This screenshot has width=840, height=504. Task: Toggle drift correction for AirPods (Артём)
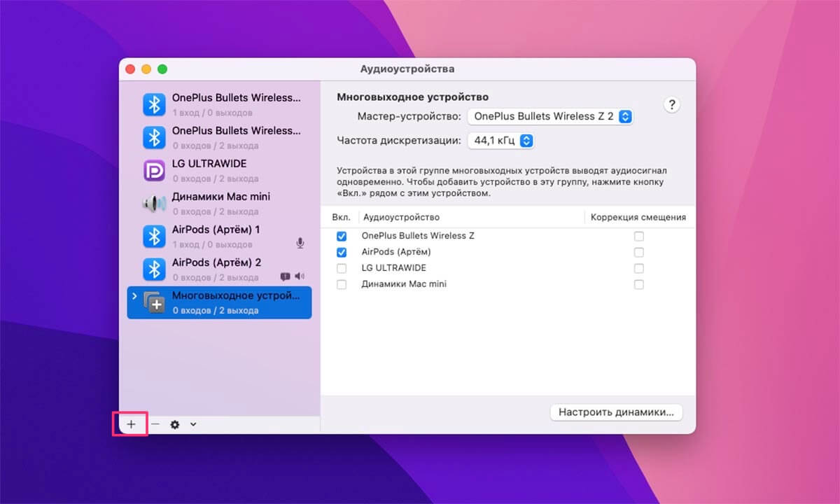[x=638, y=252]
